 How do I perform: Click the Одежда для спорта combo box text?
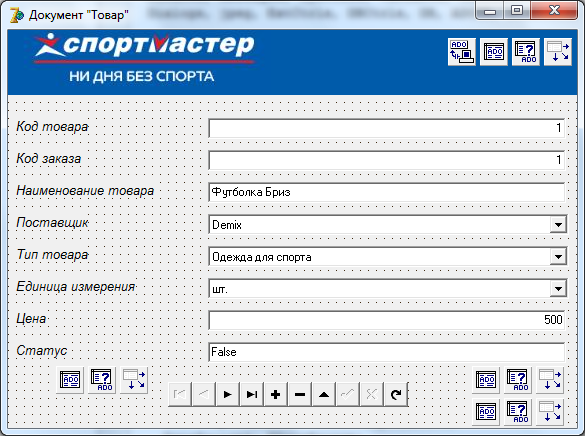[262, 257]
